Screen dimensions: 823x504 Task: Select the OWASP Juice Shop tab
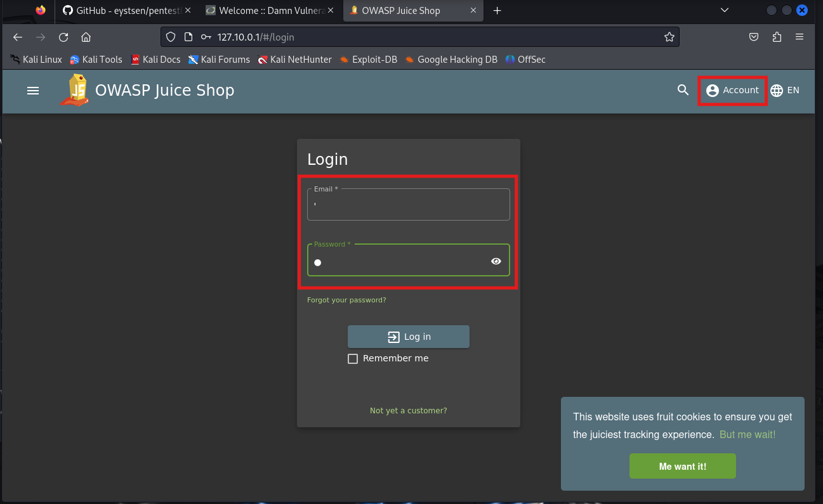tap(412, 11)
